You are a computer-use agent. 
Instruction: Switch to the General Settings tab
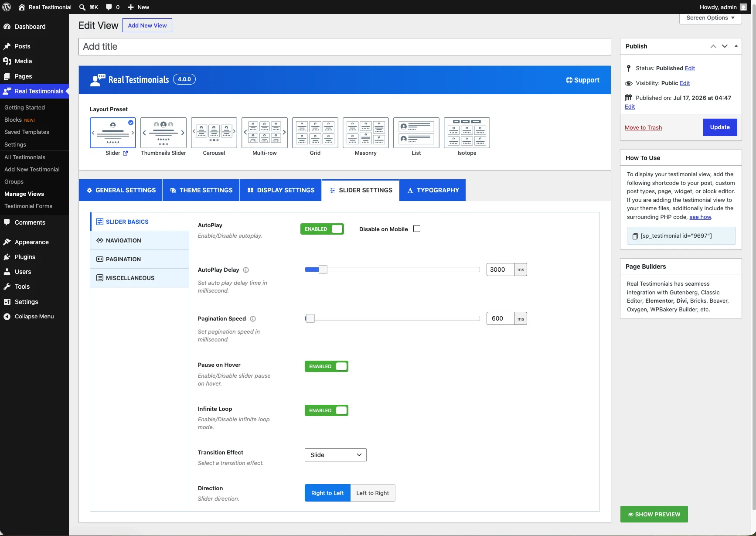click(121, 190)
